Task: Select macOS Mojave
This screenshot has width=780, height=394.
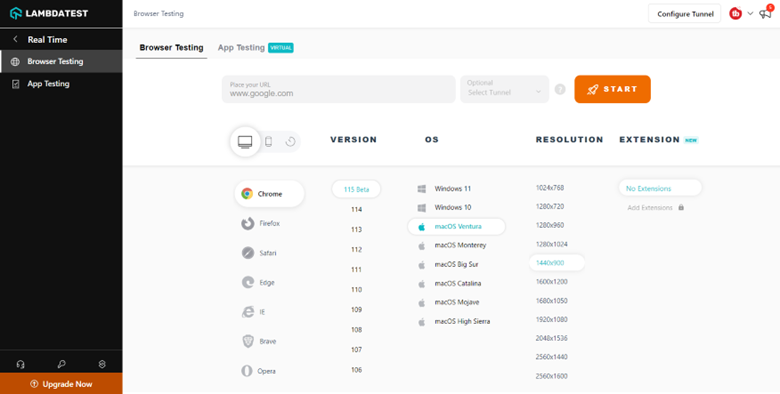Action: click(x=448, y=302)
